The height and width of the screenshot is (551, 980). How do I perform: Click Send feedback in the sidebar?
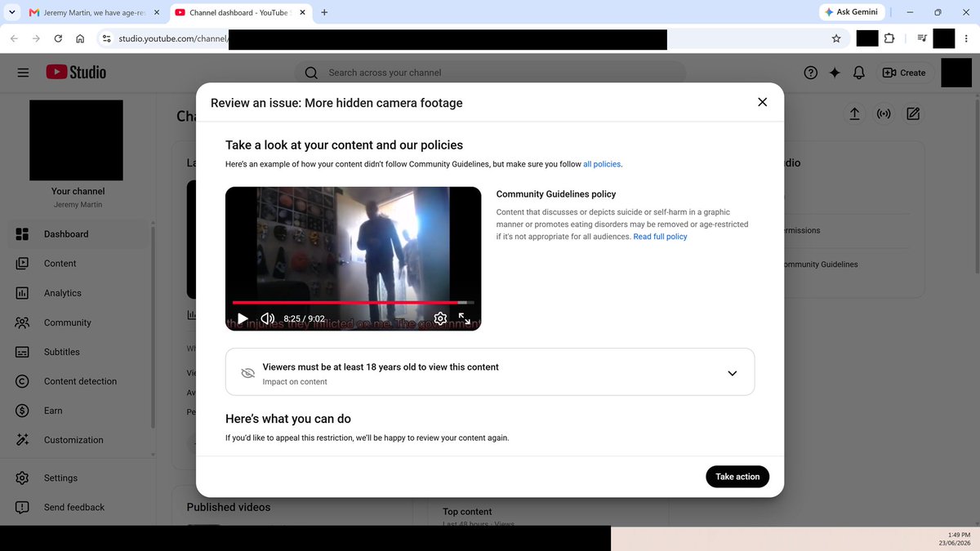[x=78, y=507]
